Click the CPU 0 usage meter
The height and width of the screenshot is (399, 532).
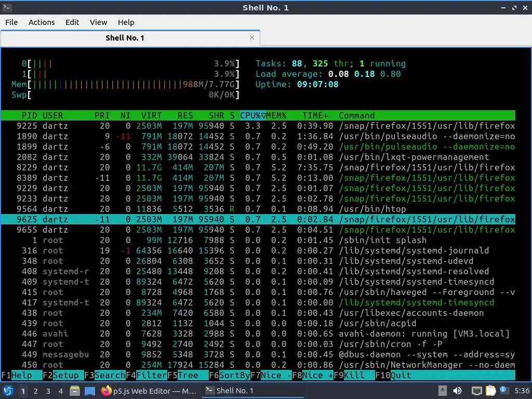[x=130, y=63]
